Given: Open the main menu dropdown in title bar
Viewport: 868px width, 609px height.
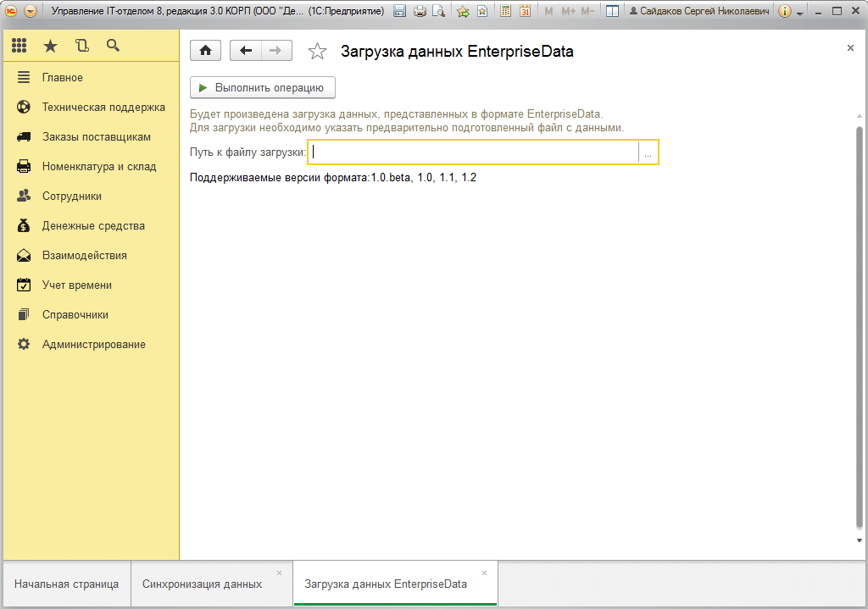Looking at the screenshot, I should [x=31, y=11].
